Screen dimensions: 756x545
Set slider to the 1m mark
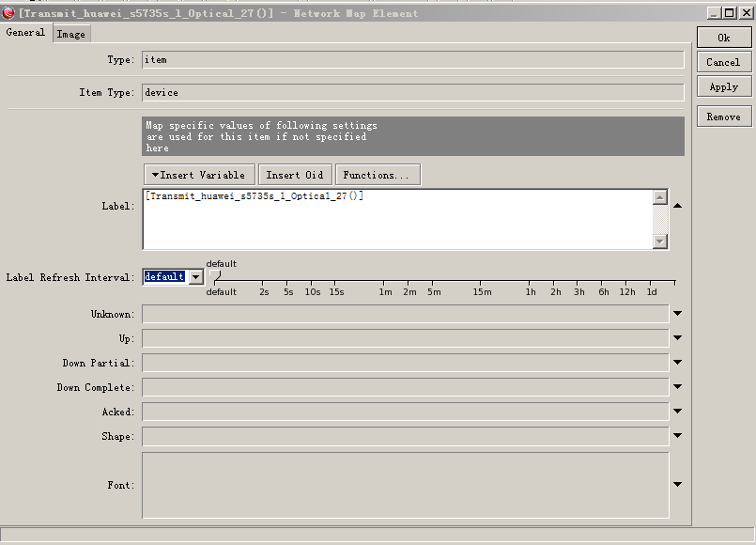384,283
